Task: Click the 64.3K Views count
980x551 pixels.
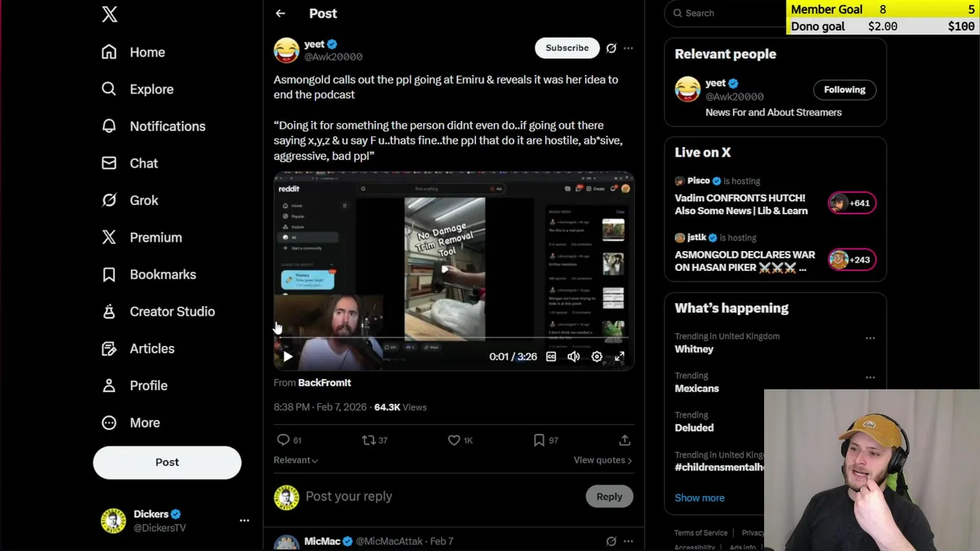Action: (x=400, y=407)
